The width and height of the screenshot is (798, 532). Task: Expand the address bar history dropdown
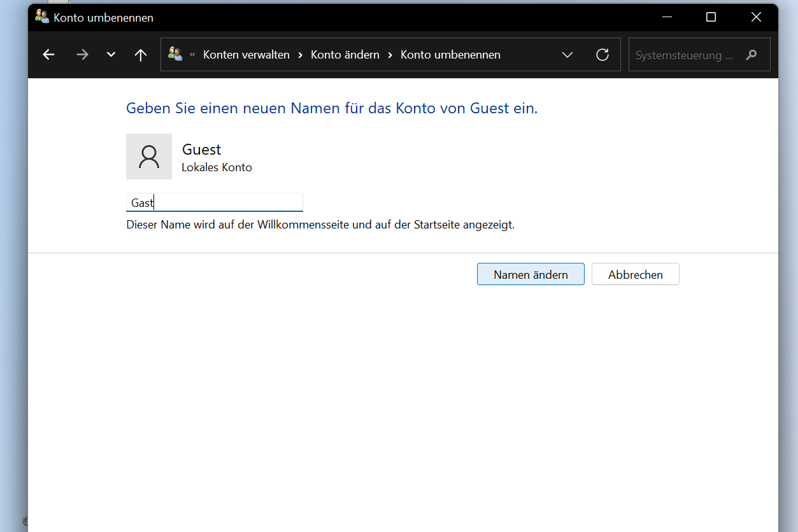(567, 55)
